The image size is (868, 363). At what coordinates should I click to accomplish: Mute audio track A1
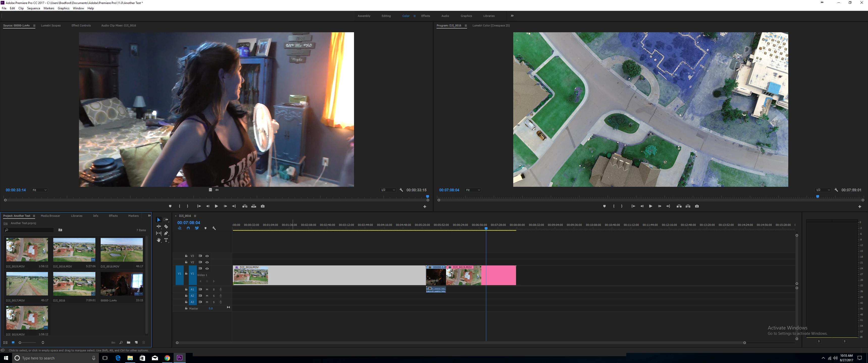(207, 289)
